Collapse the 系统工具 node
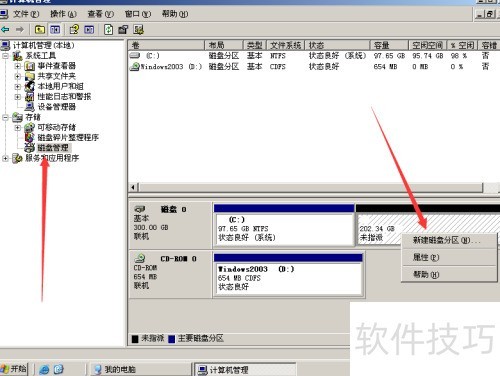The width and height of the screenshot is (500, 376). click(6, 56)
